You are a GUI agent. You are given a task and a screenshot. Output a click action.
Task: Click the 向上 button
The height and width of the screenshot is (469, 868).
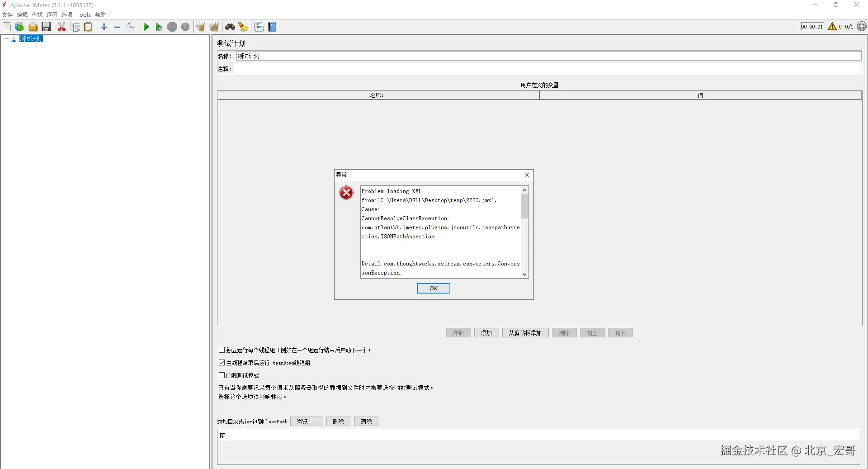592,333
